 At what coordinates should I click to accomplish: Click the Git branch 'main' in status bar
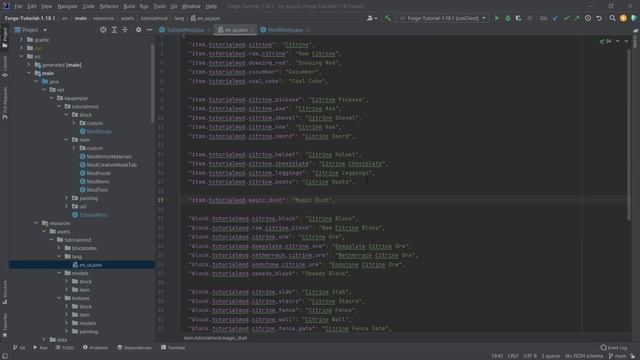(x=617, y=356)
